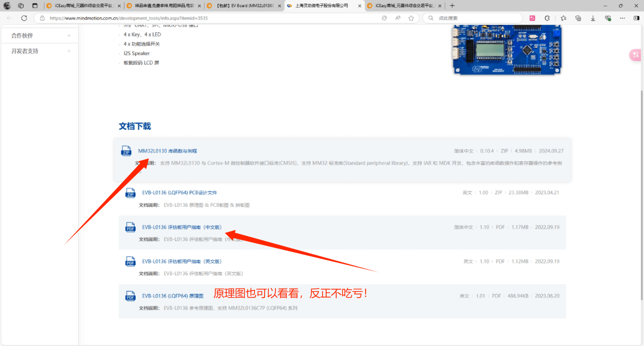This screenshot has height=346, width=644.
Task: Click the read aloud icon in address bar
Action: click(398, 18)
